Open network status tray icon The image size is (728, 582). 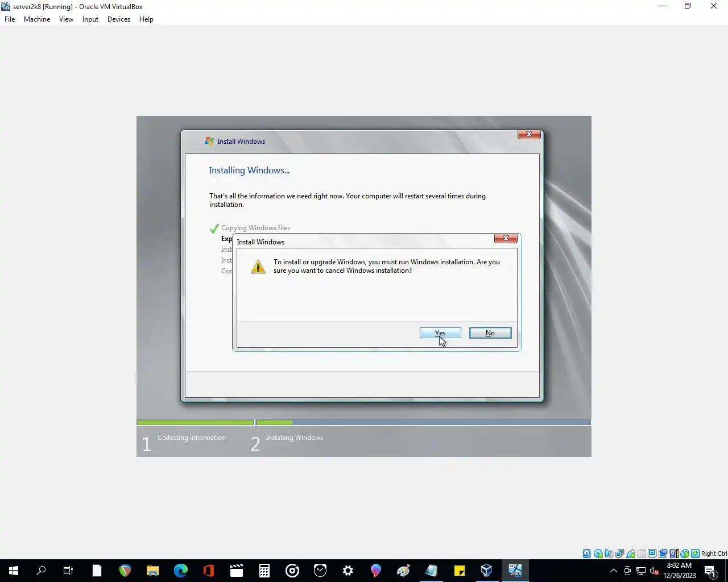point(641,571)
